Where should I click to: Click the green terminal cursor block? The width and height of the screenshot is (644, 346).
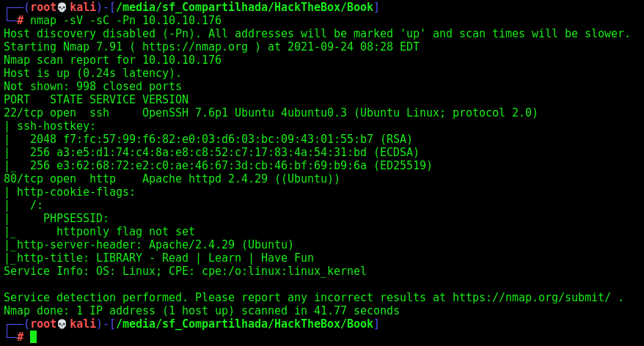pos(33,337)
